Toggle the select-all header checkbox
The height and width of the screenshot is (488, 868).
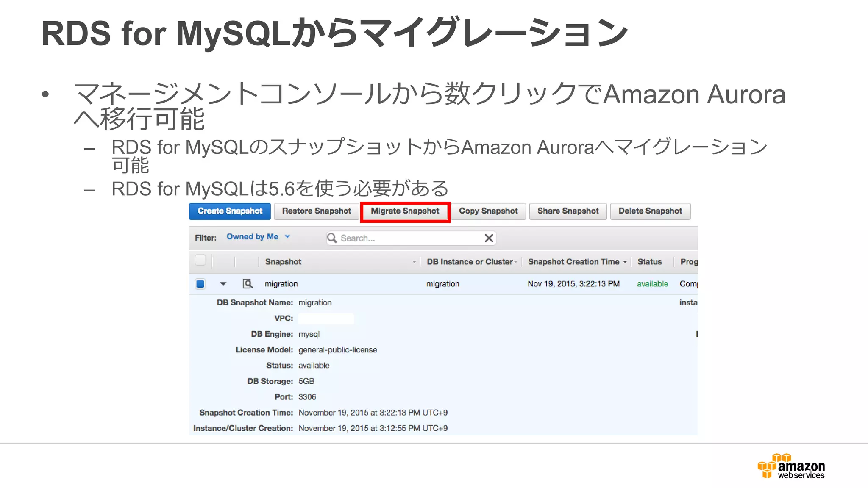200,261
